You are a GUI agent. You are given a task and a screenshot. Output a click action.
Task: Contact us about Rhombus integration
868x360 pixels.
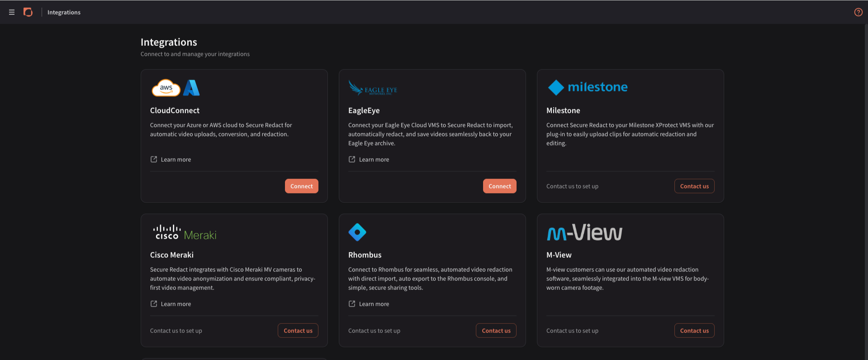(x=496, y=331)
